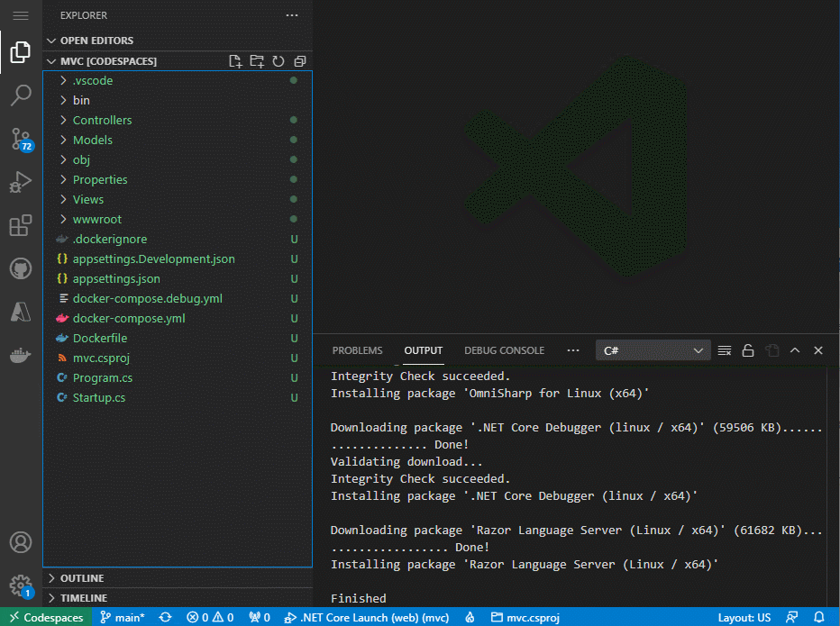This screenshot has width=840, height=626.
Task: Open docker-compose.debug.yml
Action: tap(178, 298)
